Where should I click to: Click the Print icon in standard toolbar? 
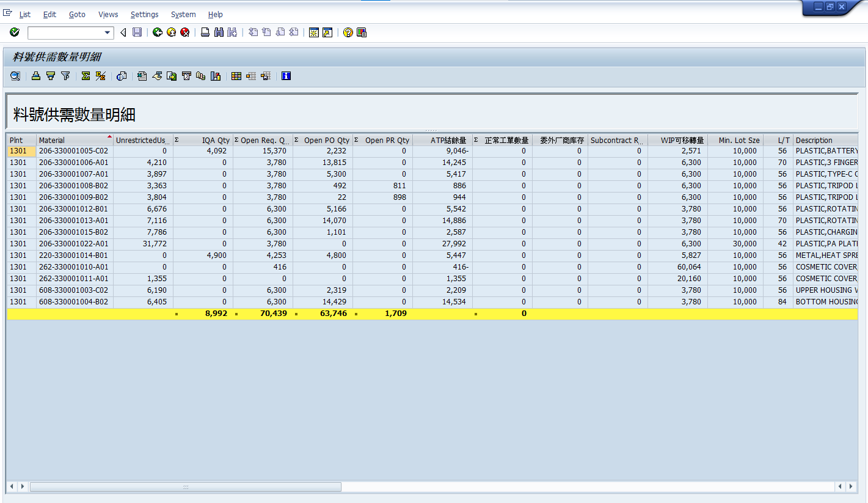(x=205, y=32)
